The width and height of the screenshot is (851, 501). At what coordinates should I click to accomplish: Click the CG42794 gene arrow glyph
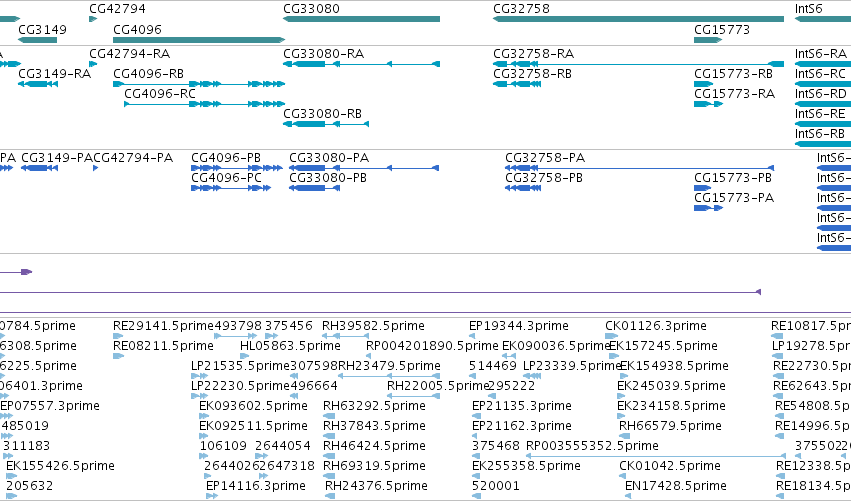(x=93, y=19)
